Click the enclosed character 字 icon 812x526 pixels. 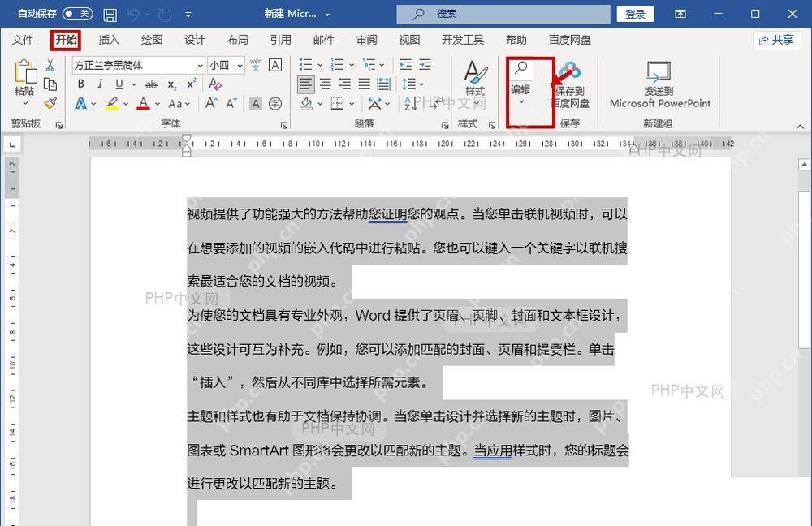coord(275,104)
